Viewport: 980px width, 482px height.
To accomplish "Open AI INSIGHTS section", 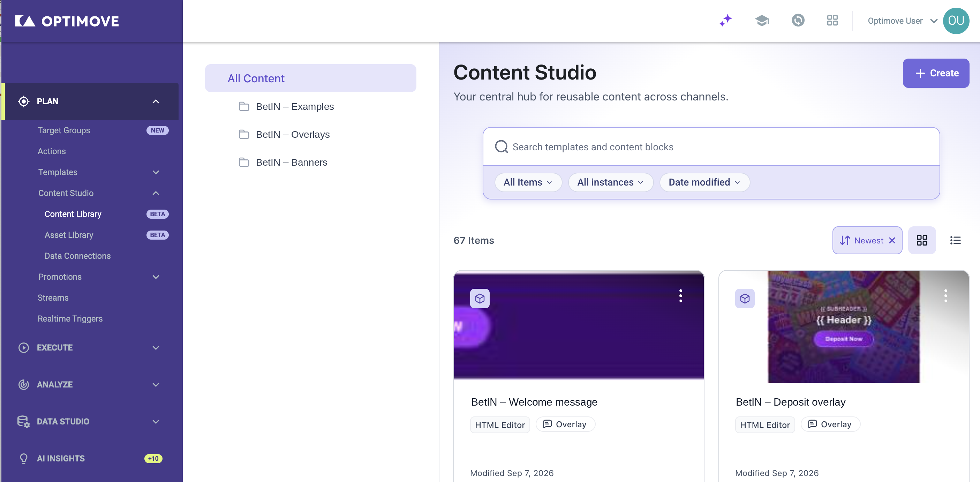I will [60, 458].
